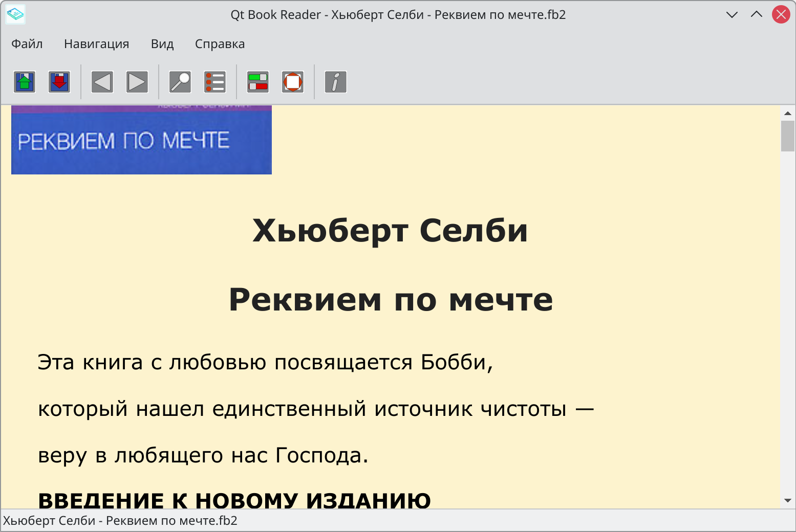Open search with the magnifier icon
The height and width of the screenshot is (532, 796).
[x=180, y=82]
